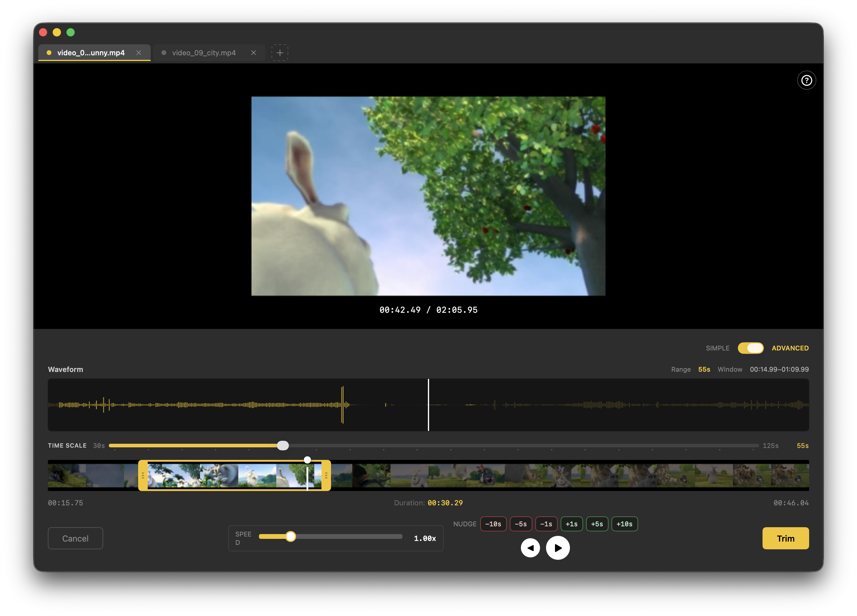Viewport: 857px width, 616px height.
Task: Click the playhead marker on filmstrip
Action: pos(307,460)
